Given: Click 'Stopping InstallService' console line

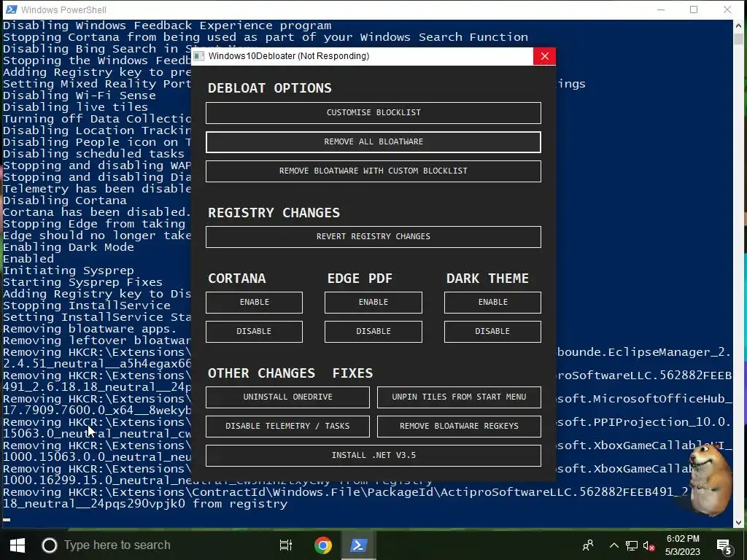Looking at the screenshot, I should (87, 306).
